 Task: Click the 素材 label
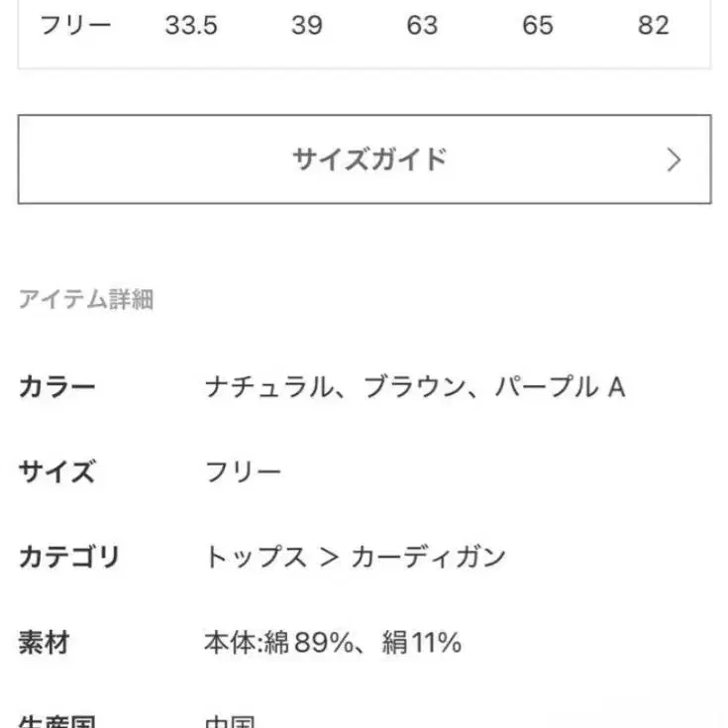pos(44,644)
